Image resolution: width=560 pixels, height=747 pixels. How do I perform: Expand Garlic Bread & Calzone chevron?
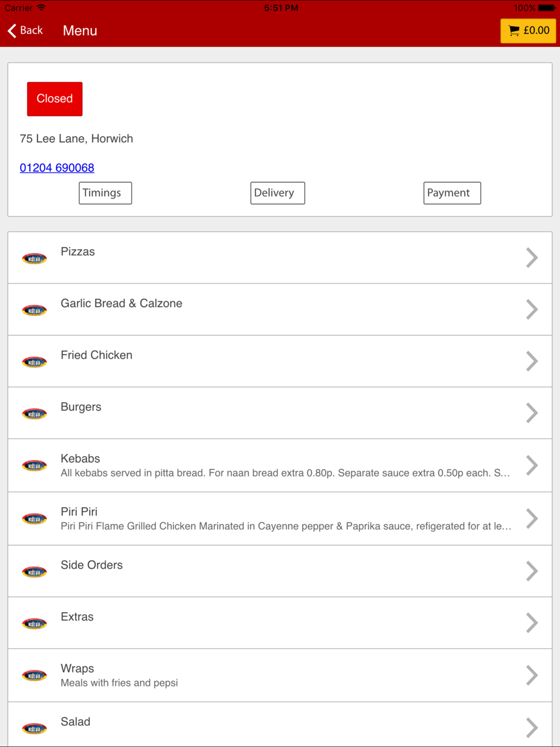532,309
